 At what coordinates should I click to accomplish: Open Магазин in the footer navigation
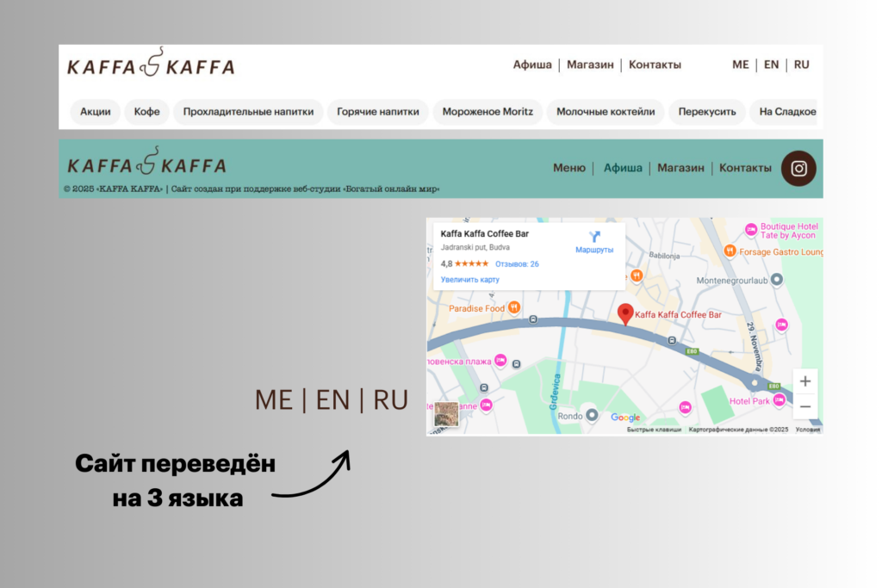(x=680, y=168)
